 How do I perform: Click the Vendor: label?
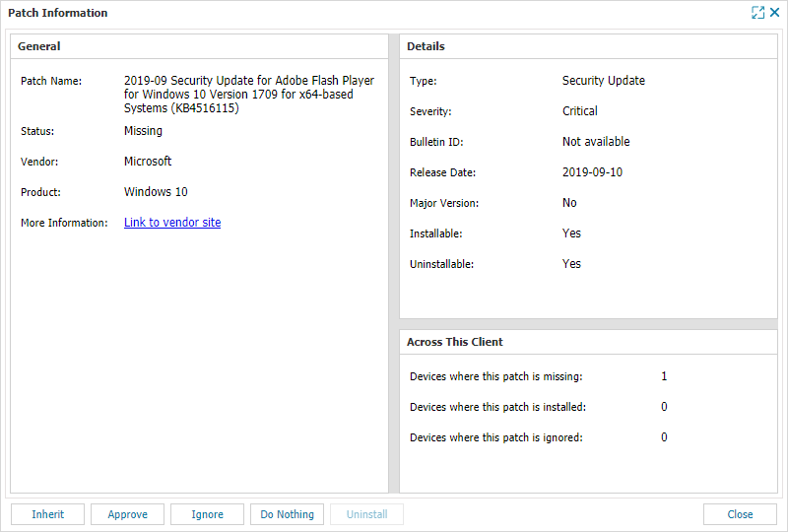[39, 162]
